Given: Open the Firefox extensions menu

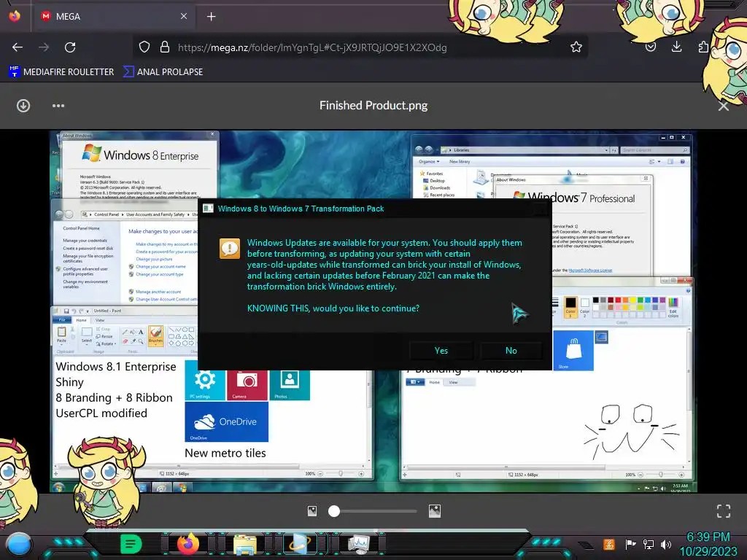Looking at the screenshot, I should [x=703, y=47].
